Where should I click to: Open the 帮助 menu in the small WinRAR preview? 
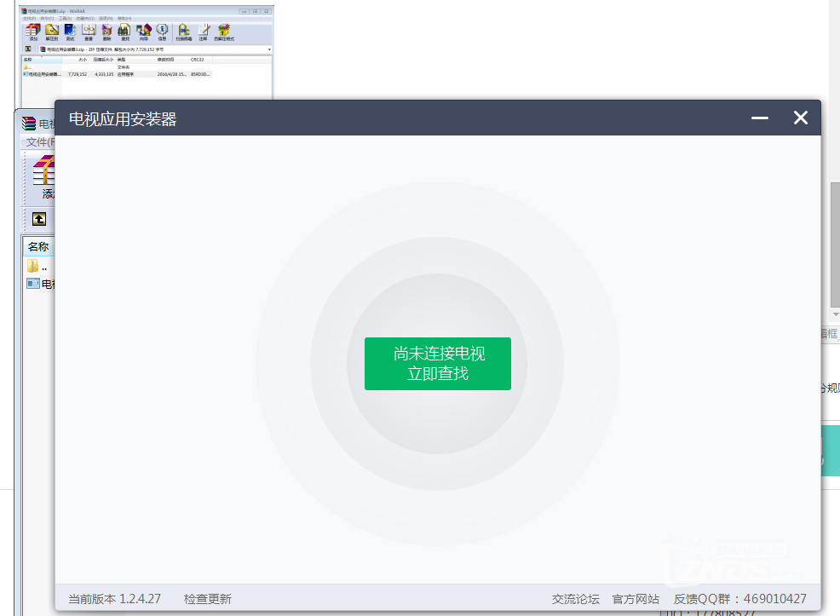pyautogui.click(x=124, y=18)
